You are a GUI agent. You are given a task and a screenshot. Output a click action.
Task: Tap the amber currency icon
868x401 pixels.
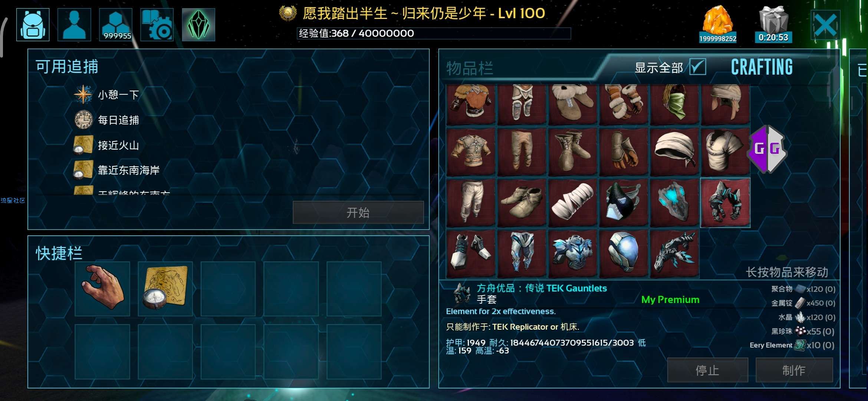pos(717,24)
